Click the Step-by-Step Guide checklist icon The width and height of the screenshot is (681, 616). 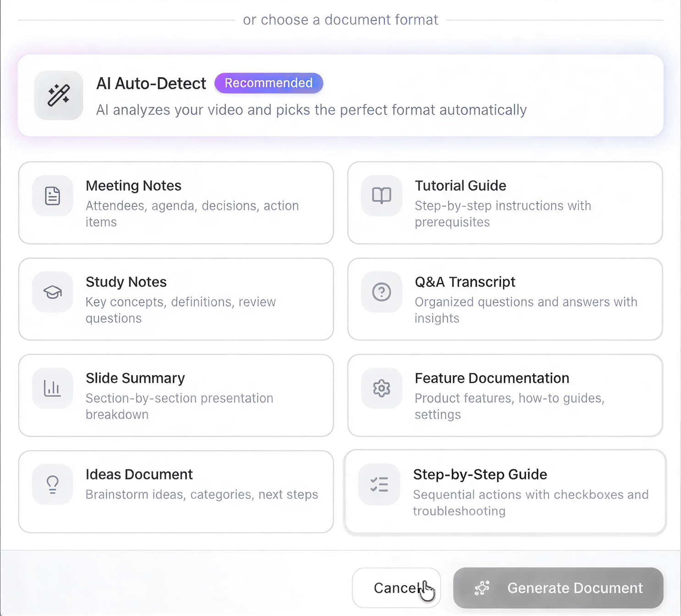pos(379,484)
